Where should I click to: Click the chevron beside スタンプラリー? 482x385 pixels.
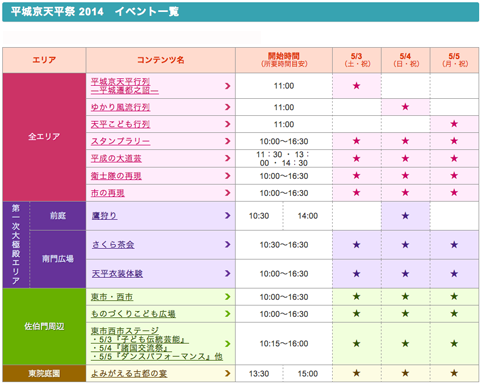(x=228, y=141)
